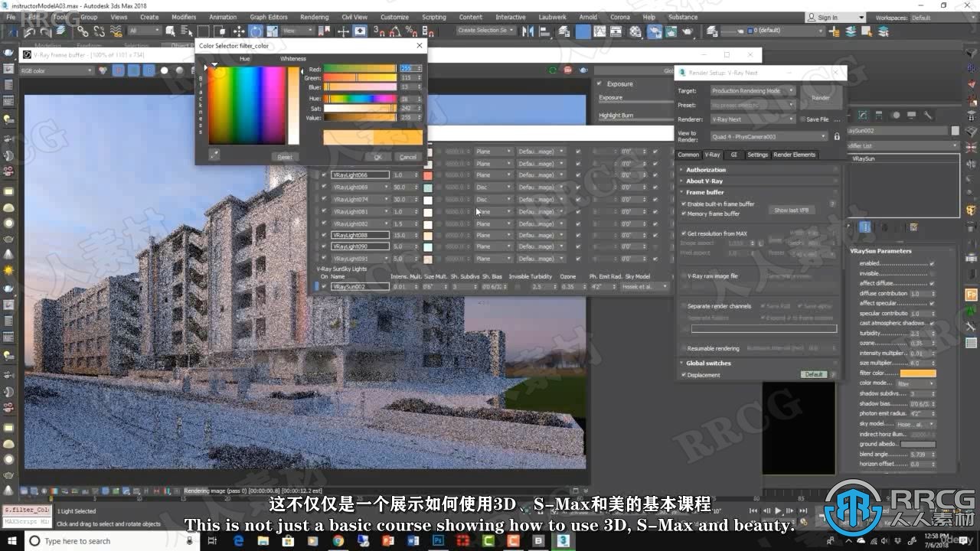Toggle Separate render channels checkbox
980x551 pixels.
684,306
